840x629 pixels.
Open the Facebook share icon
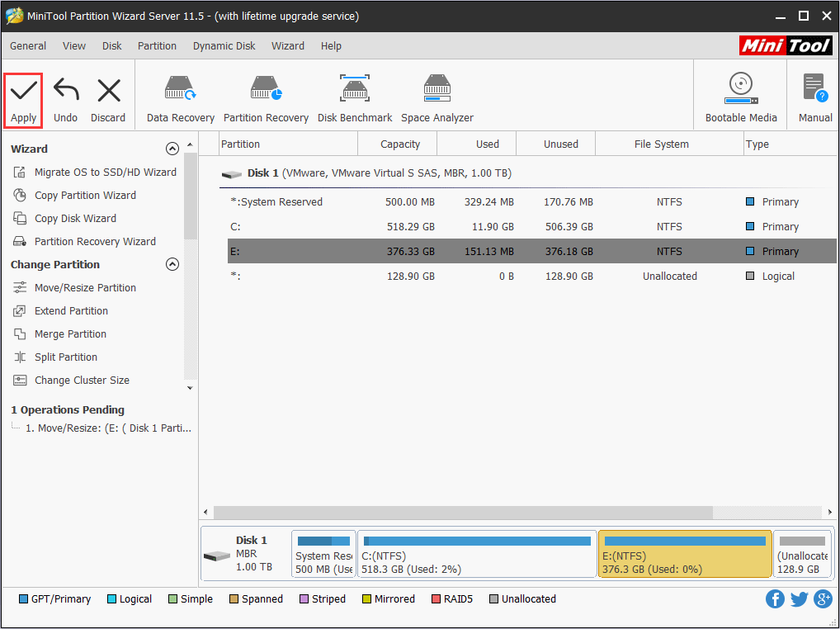pyautogui.click(x=775, y=599)
